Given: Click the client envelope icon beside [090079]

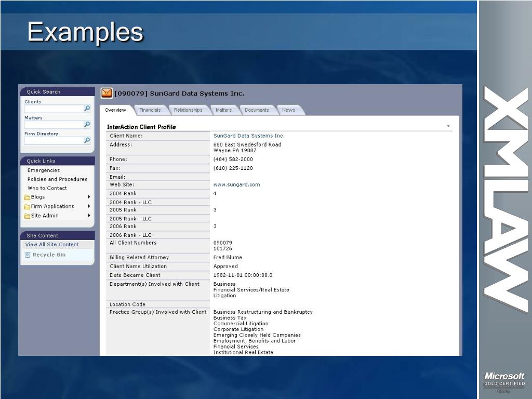Looking at the screenshot, I should [x=107, y=94].
